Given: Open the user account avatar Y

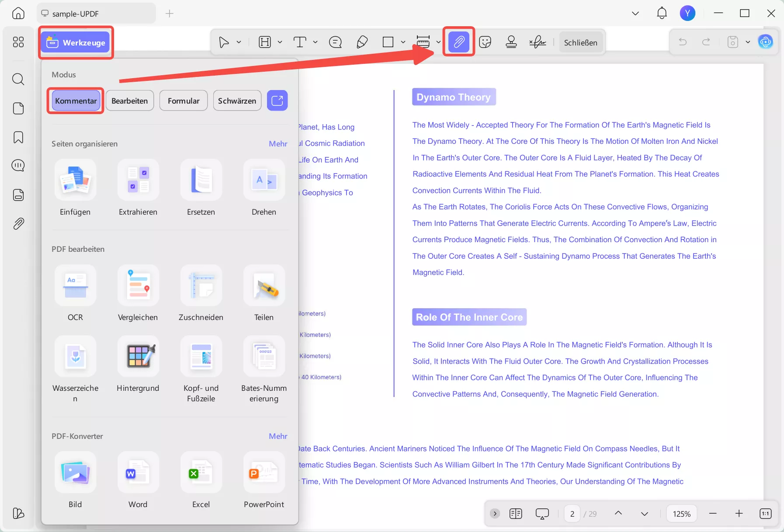Looking at the screenshot, I should point(687,13).
